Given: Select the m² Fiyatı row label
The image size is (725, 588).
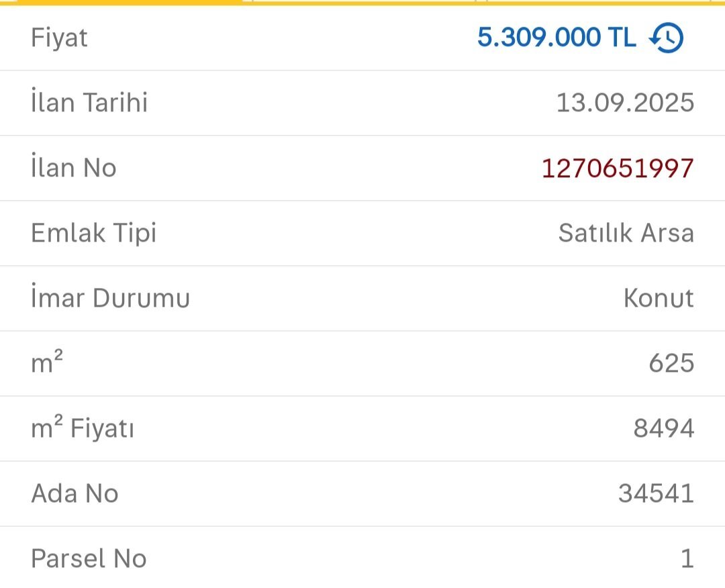Looking at the screenshot, I should 82,428.
